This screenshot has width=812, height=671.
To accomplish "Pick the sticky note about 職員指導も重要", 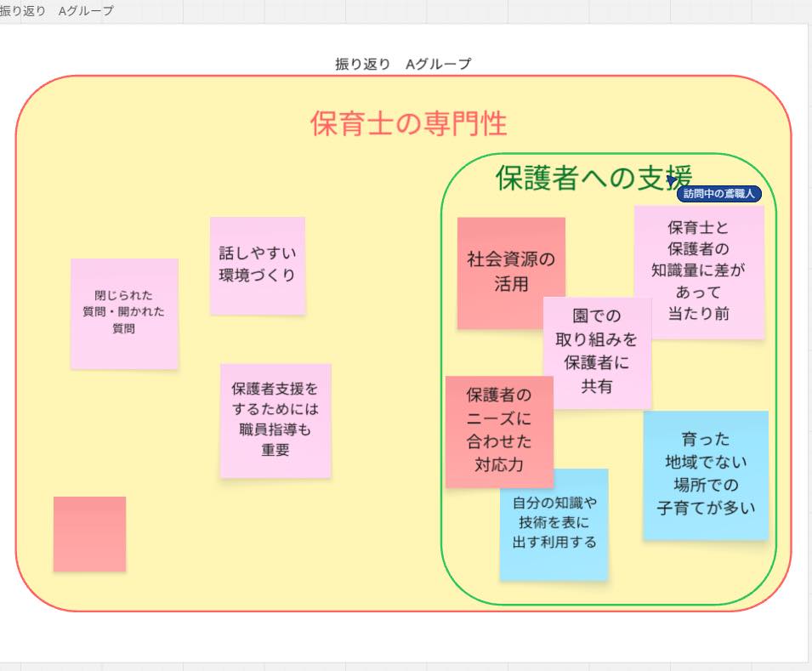I will click(x=275, y=420).
